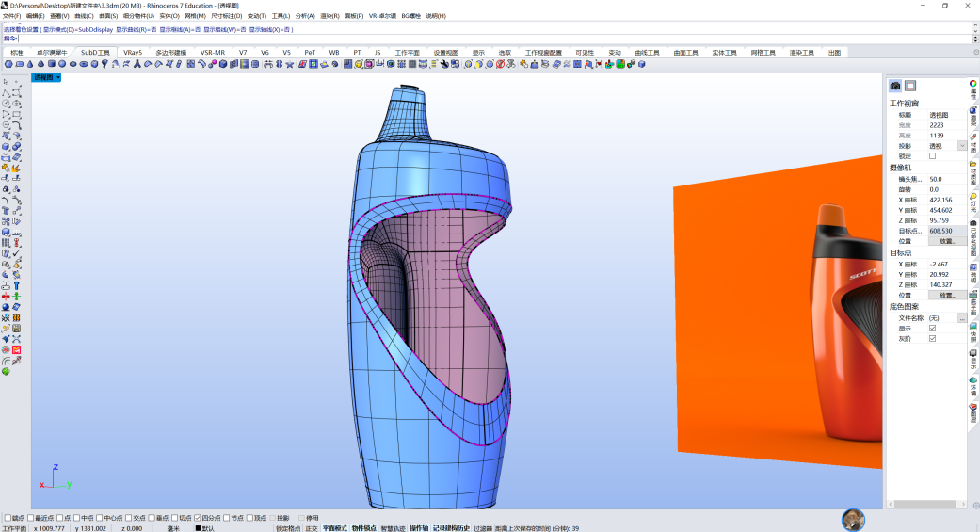Open the 渲染(R) menu
980x532 pixels.
[330, 16]
